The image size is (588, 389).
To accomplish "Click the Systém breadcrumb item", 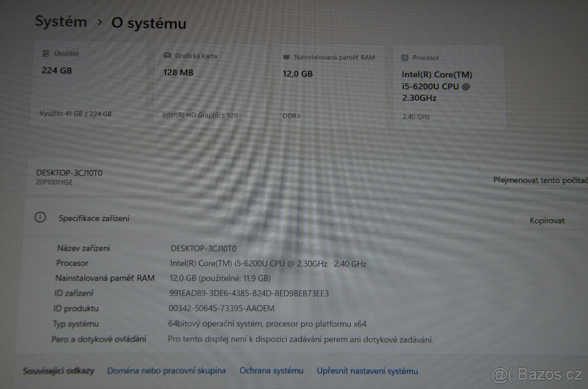I will click(61, 22).
